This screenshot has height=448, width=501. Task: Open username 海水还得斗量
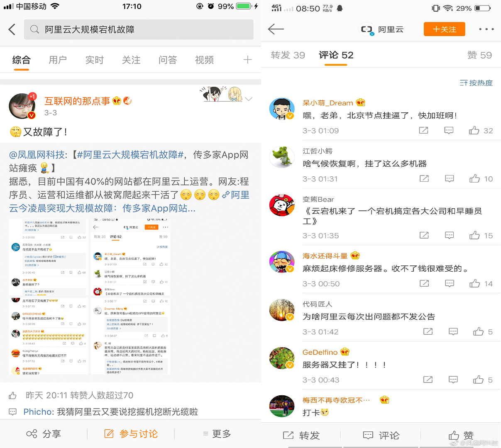pos(325,256)
